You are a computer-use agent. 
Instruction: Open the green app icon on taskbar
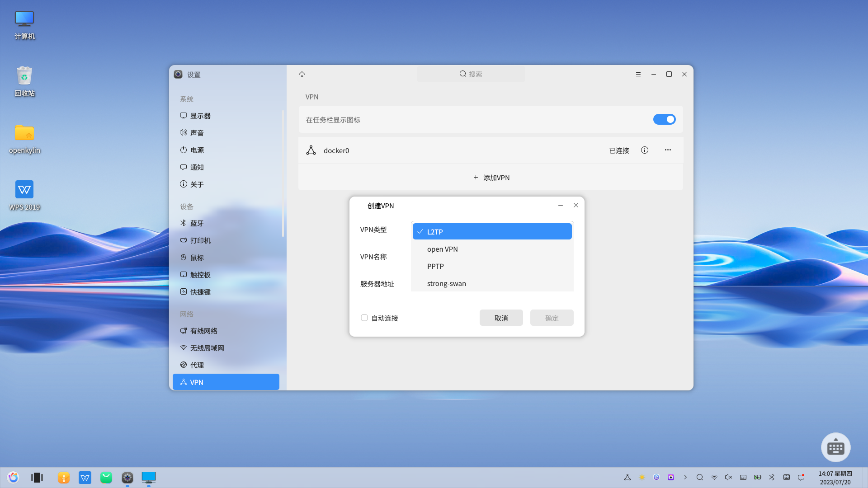pyautogui.click(x=106, y=478)
